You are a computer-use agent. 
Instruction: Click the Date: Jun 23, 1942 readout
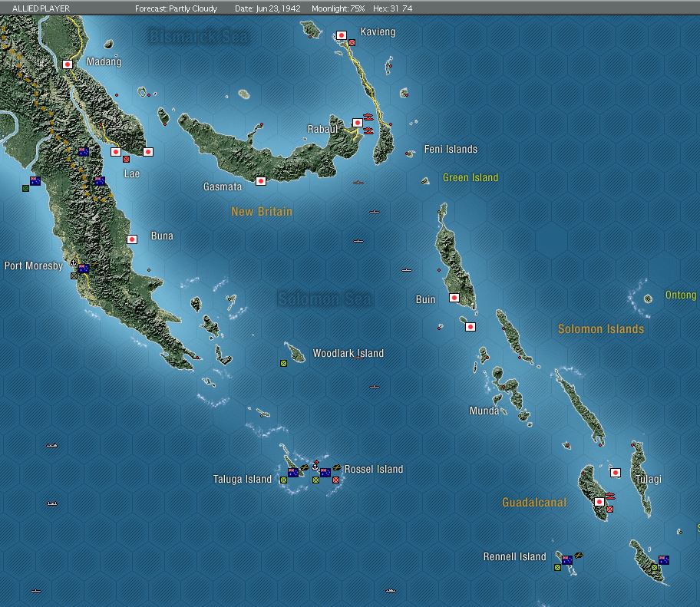[x=268, y=8]
